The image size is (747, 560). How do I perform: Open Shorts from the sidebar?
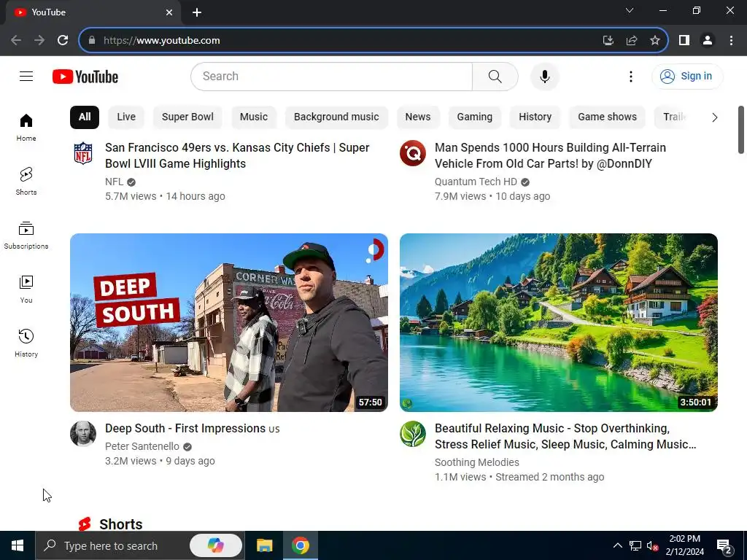pos(26,182)
